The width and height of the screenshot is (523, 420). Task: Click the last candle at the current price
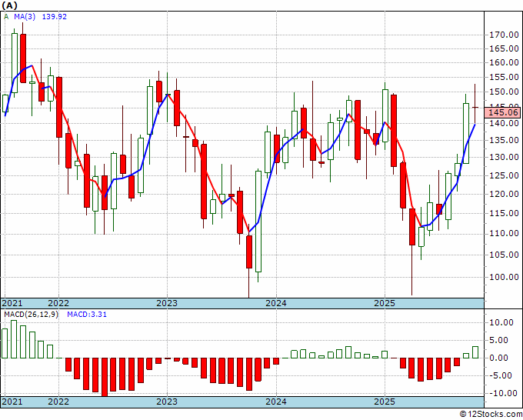click(x=475, y=107)
